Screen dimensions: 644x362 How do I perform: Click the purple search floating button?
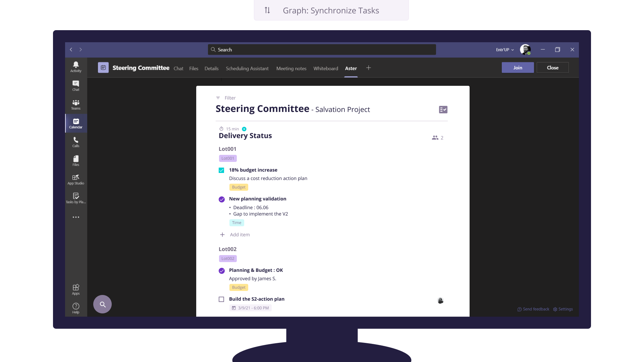(102, 304)
